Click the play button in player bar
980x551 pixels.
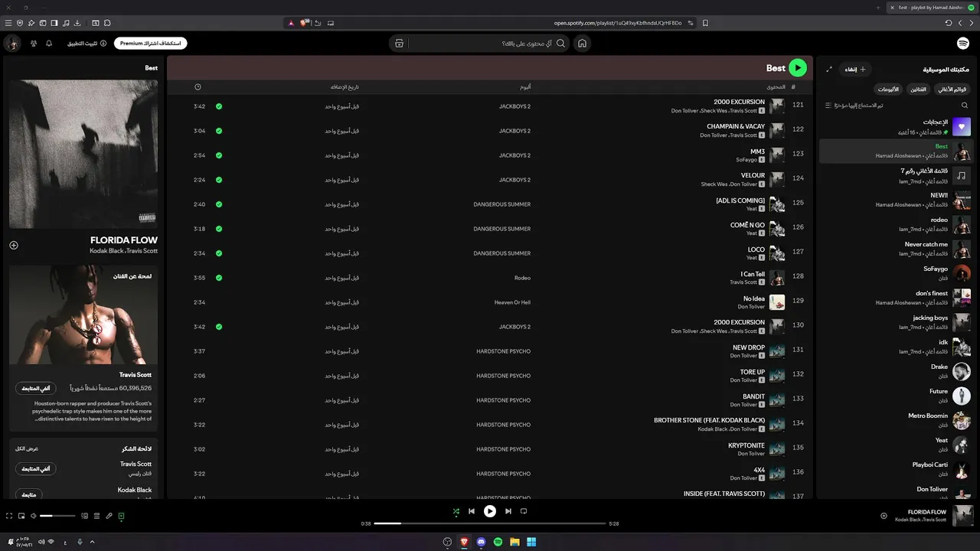(x=490, y=511)
